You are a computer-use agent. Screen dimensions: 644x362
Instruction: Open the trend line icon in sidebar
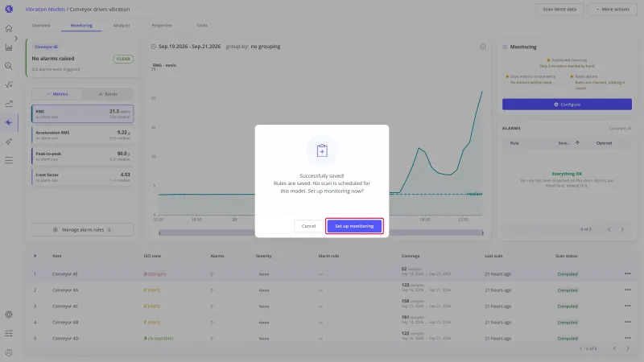[x=9, y=104]
